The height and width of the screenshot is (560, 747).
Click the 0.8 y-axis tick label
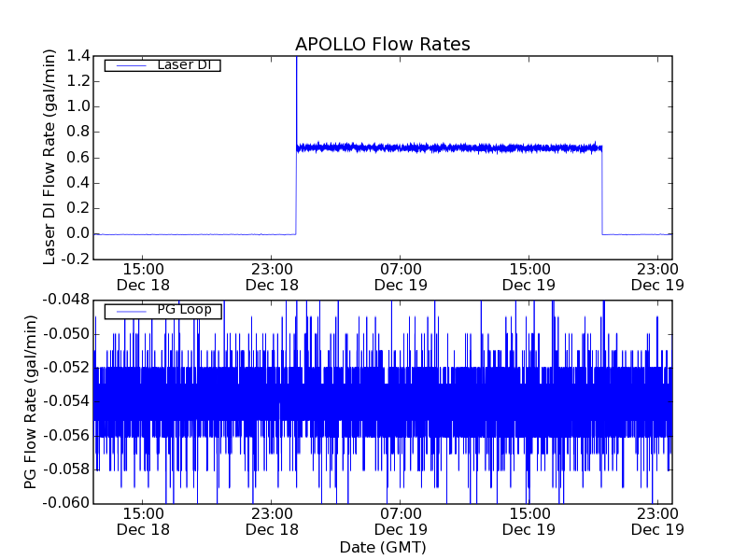coord(78,132)
